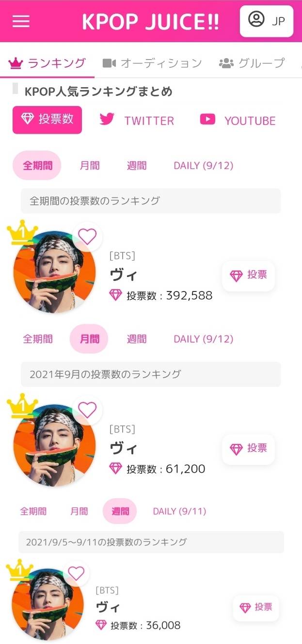
Task: Click the video camera icon next to オーディション
Action: pos(109,62)
